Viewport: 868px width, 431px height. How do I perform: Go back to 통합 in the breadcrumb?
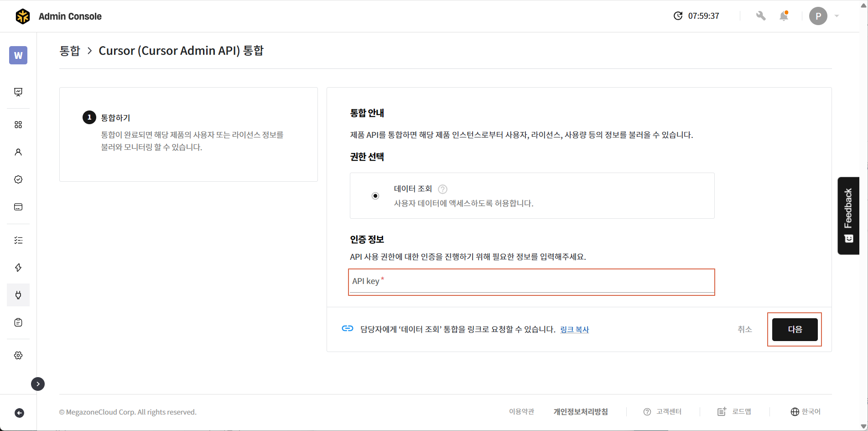pyautogui.click(x=70, y=51)
